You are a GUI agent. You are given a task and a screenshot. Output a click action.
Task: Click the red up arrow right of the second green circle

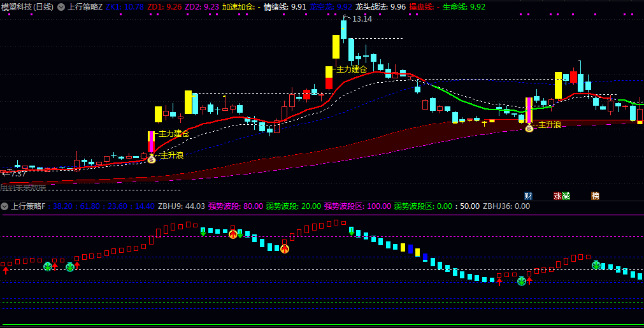77,266
